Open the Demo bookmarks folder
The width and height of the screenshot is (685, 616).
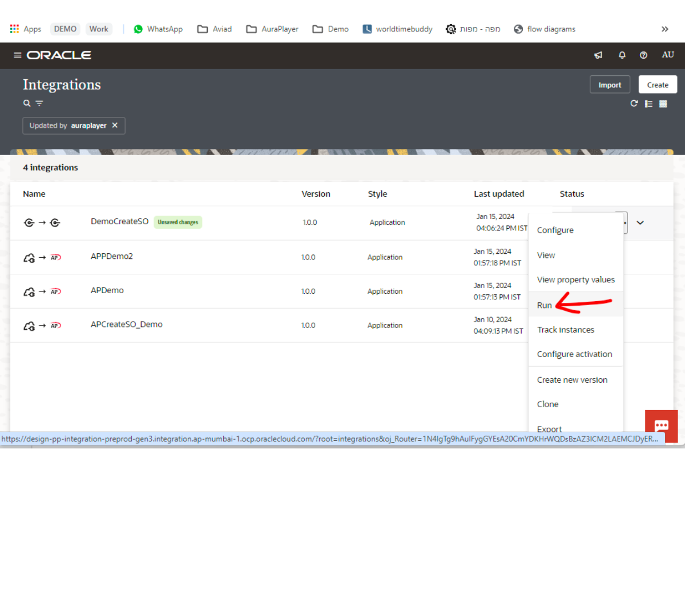click(x=331, y=29)
